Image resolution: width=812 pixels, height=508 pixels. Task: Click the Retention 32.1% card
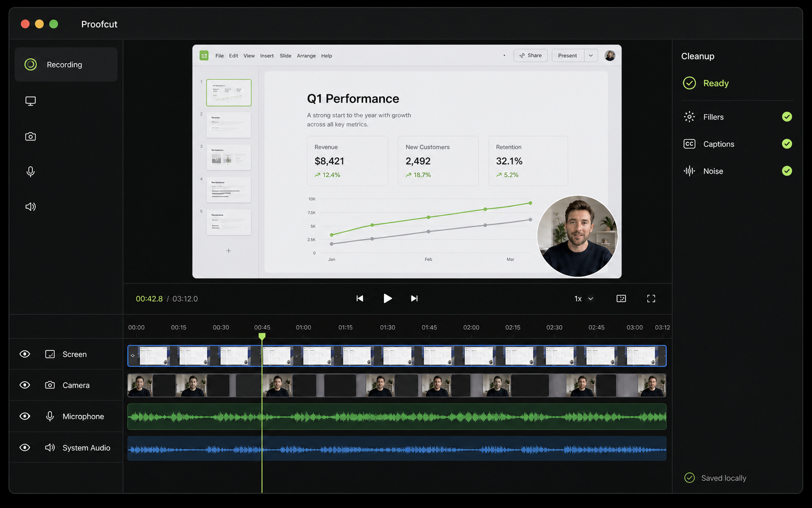click(528, 161)
